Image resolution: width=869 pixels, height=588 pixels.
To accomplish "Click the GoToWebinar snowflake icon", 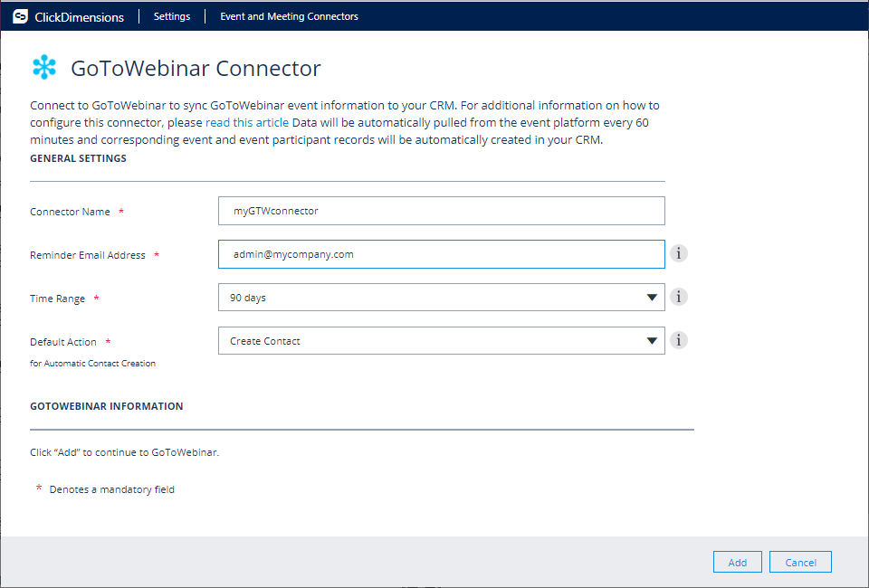I will [x=44, y=68].
